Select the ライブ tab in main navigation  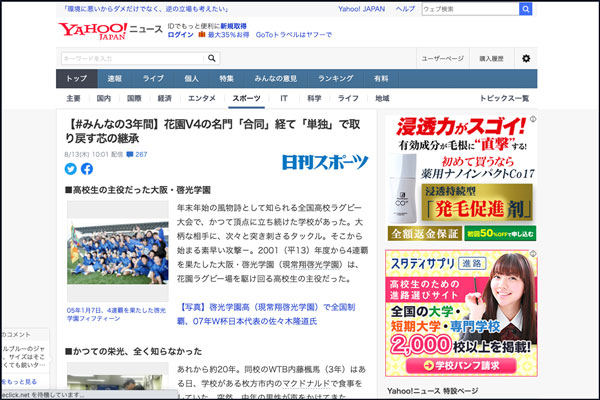click(153, 78)
